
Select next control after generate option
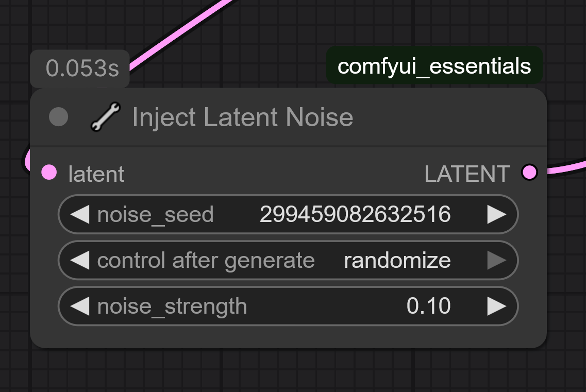496,261
